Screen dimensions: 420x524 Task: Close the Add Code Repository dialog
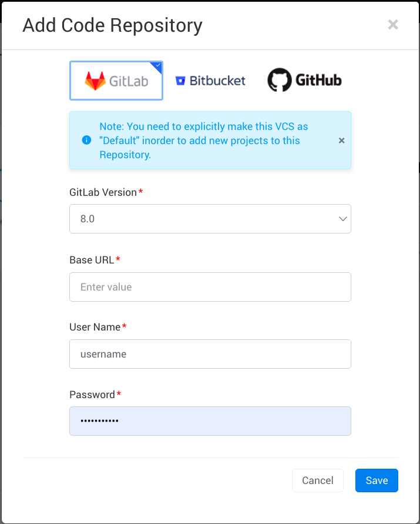pos(393,25)
